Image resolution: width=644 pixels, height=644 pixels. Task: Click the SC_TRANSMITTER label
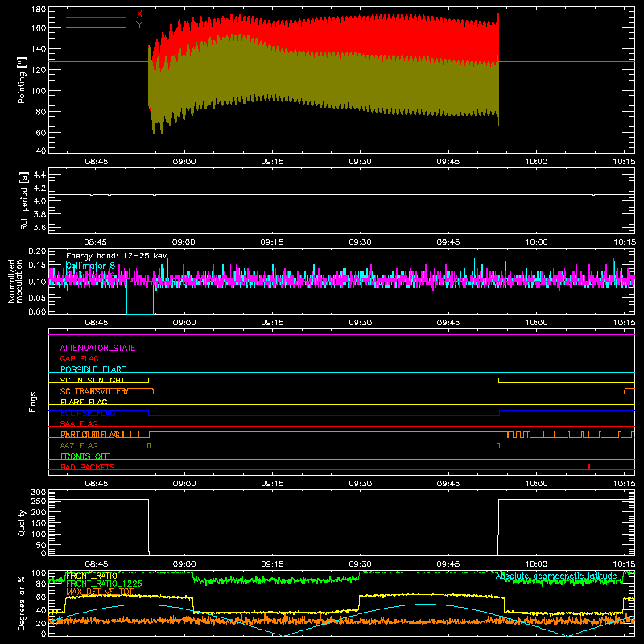coord(94,391)
